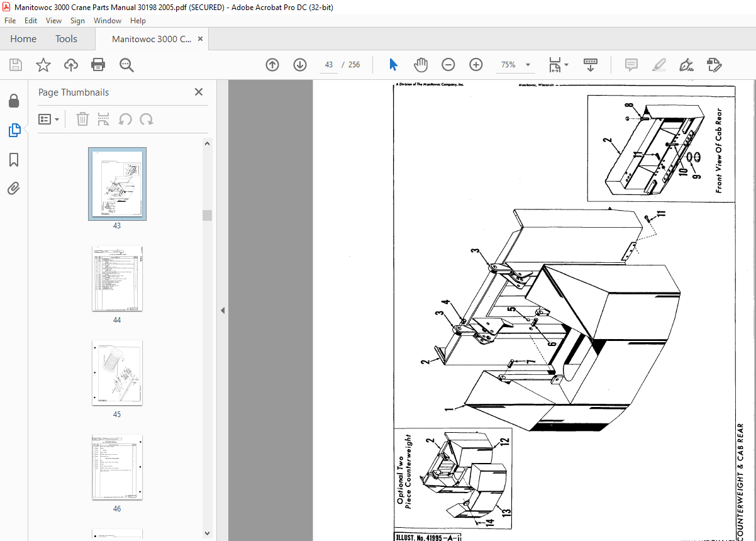The image size is (756, 541).
Task: Open the find text magnifier tool
Action: 126,65
